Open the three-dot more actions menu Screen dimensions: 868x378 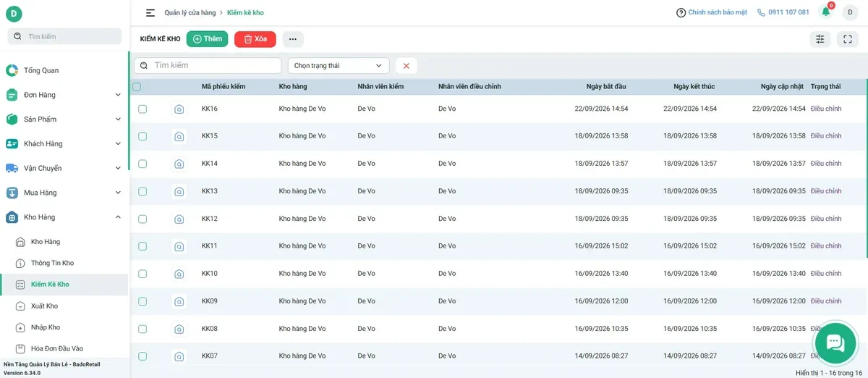point(293,39)
